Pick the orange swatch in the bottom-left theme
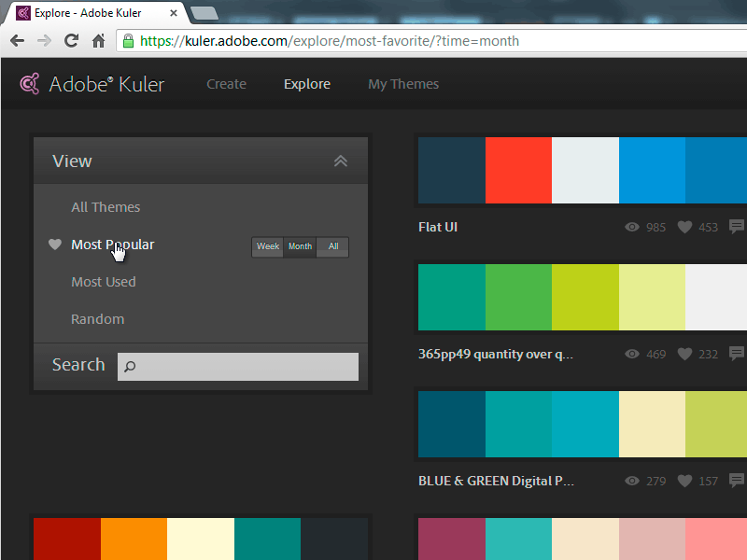The width and height of the screenshot is (747, 560). [x=134, y=539]
